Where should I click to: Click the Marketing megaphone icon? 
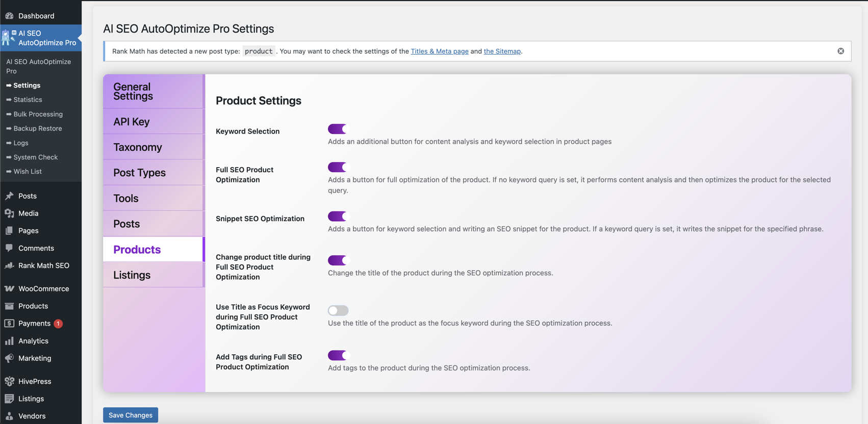(9, 358)
